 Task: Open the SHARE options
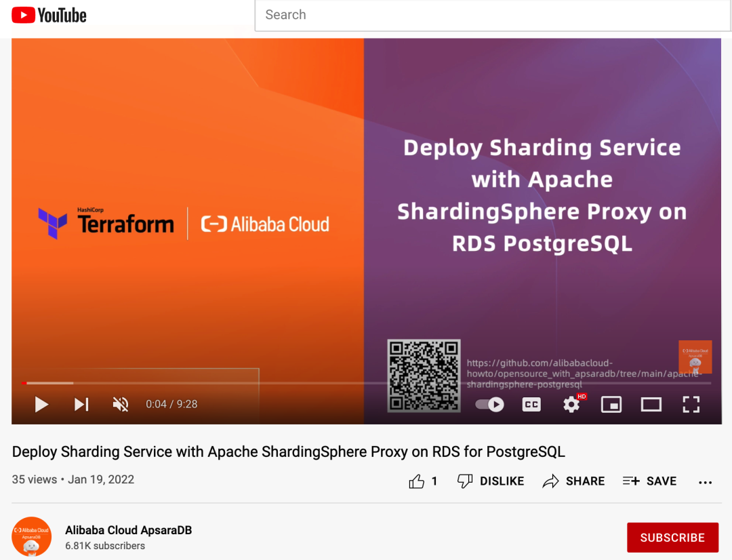point(573,481)
